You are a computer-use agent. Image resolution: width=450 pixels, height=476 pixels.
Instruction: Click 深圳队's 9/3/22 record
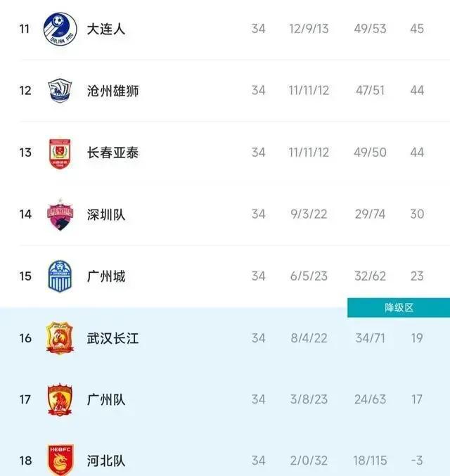[309, 214]
